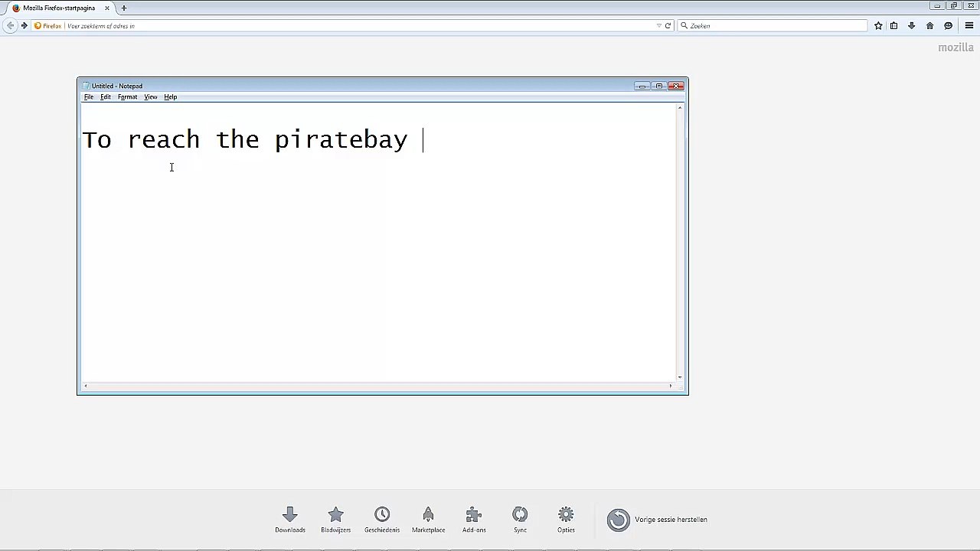
Task: Open Opties from the start page launcher
Action: (566, 520)
